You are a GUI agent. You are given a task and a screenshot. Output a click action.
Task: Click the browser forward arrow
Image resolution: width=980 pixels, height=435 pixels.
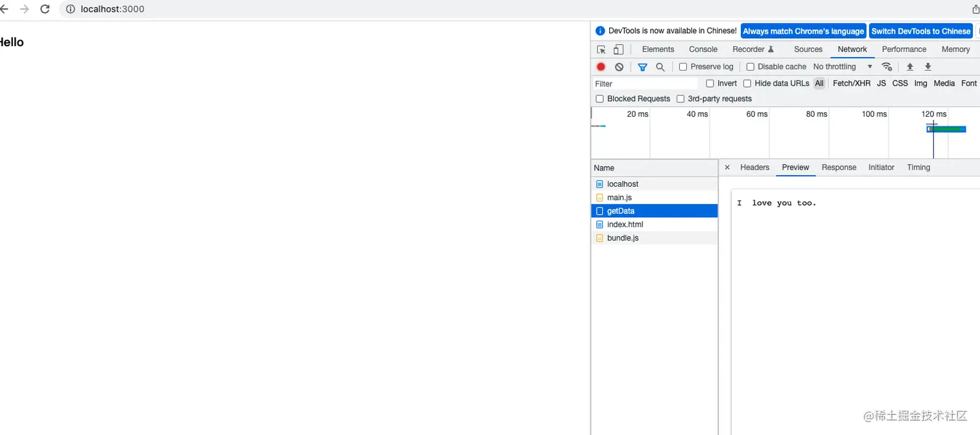25,9
